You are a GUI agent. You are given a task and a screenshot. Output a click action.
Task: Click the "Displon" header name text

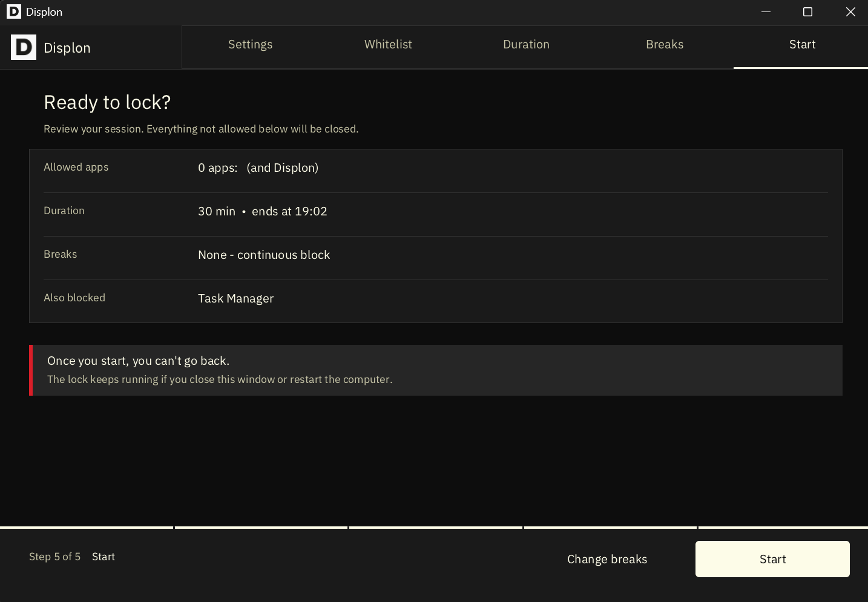click(x=67, y=48)
